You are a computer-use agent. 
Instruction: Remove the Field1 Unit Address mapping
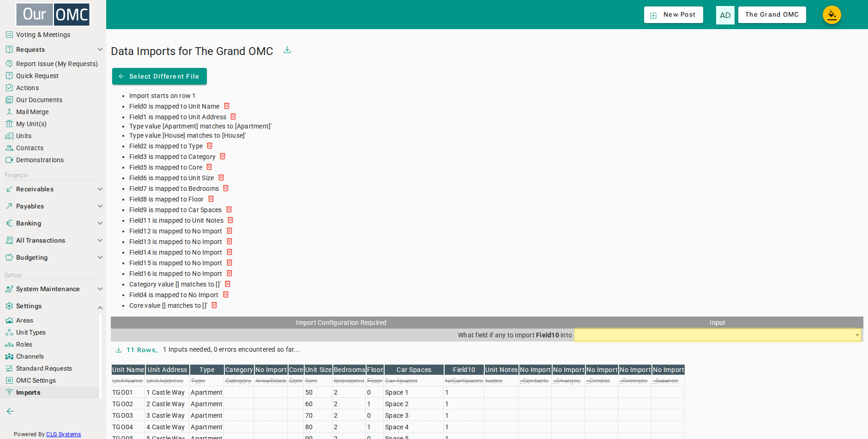click(233, 117)
